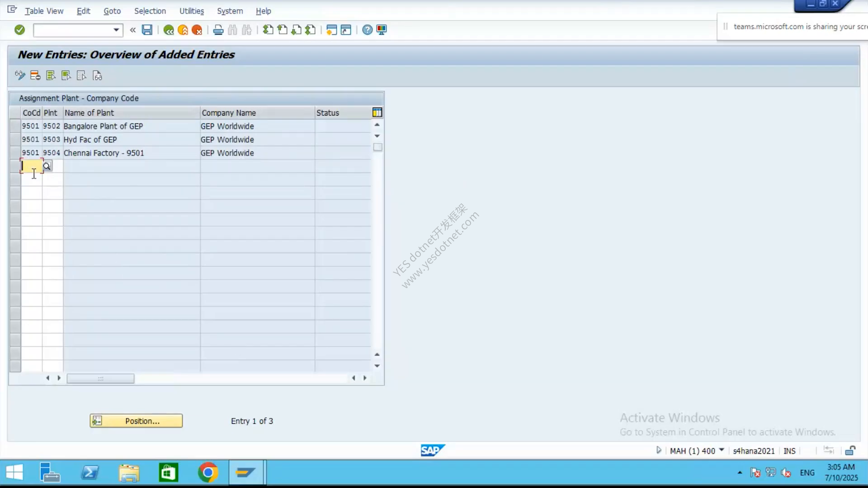Screen dimensions: 868x488
Task: Show hidden tray icons arrow
Action: pos(740,473)
